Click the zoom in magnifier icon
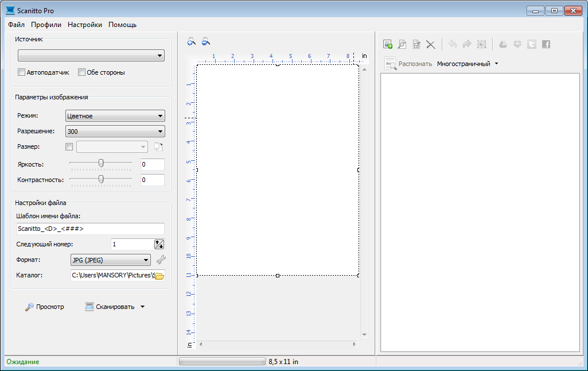This screenshot has width=588, height=371. tap(192, 41)
